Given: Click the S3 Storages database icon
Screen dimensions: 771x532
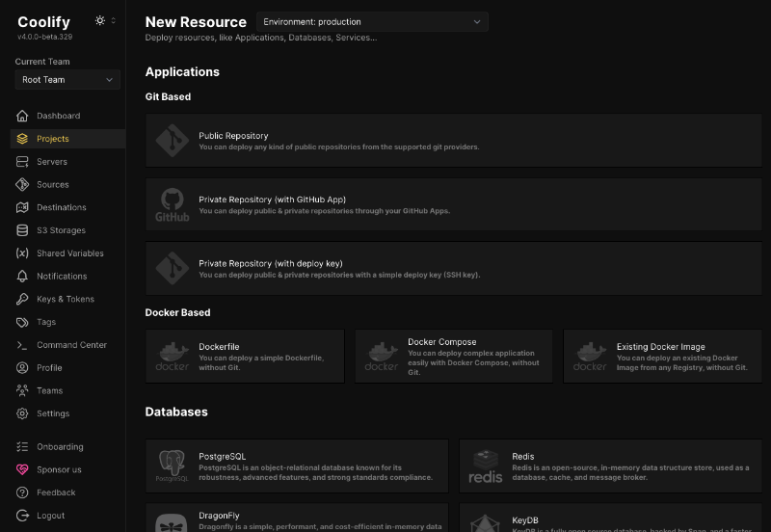Looking at the screenshot, I should coord(22,230).
